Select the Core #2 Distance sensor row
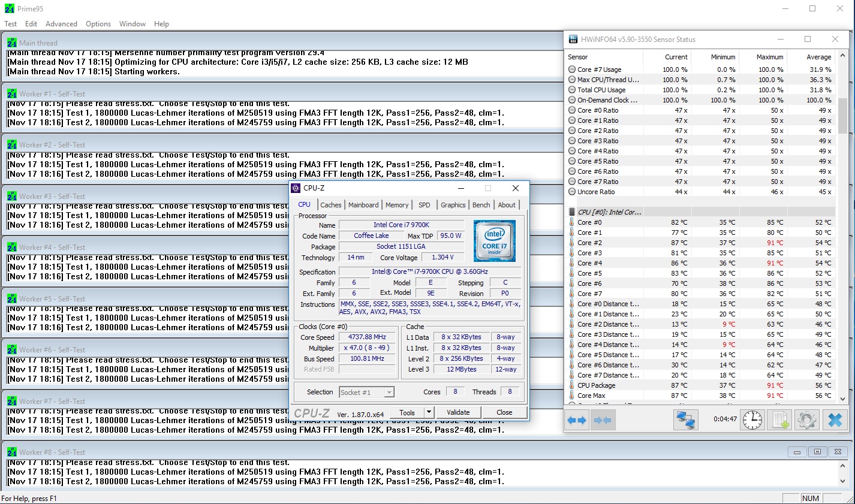Viewport: 855px width, 504px height. tap(700, 324)
